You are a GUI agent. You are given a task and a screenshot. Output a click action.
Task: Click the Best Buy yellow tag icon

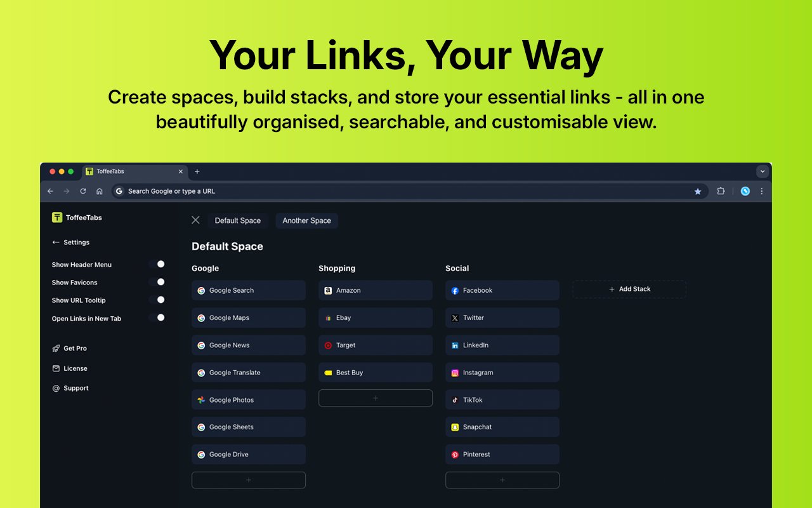(328, 373)
